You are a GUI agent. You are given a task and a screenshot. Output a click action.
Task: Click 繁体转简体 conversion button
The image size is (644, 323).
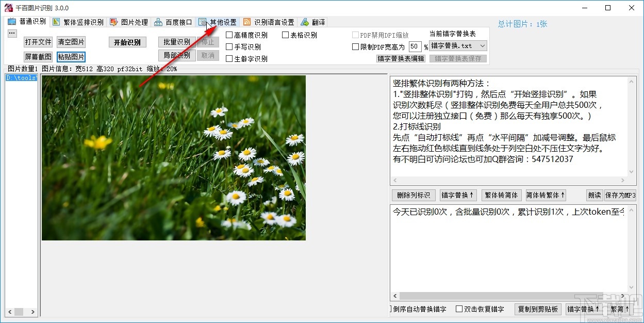click(501, 195)
